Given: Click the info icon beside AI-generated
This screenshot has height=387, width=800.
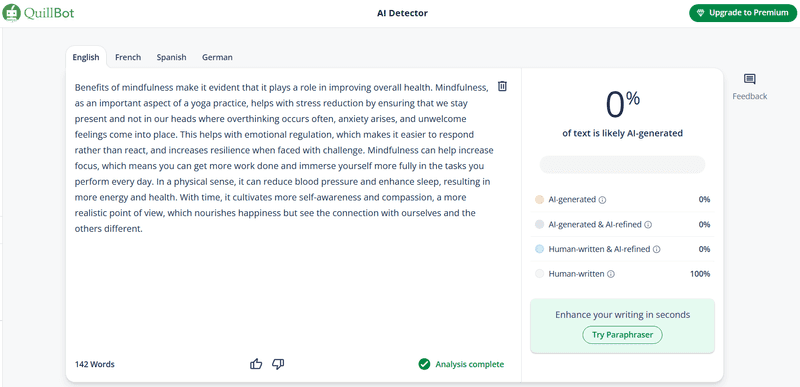Looking at the screenshot, I should [602, 200].
